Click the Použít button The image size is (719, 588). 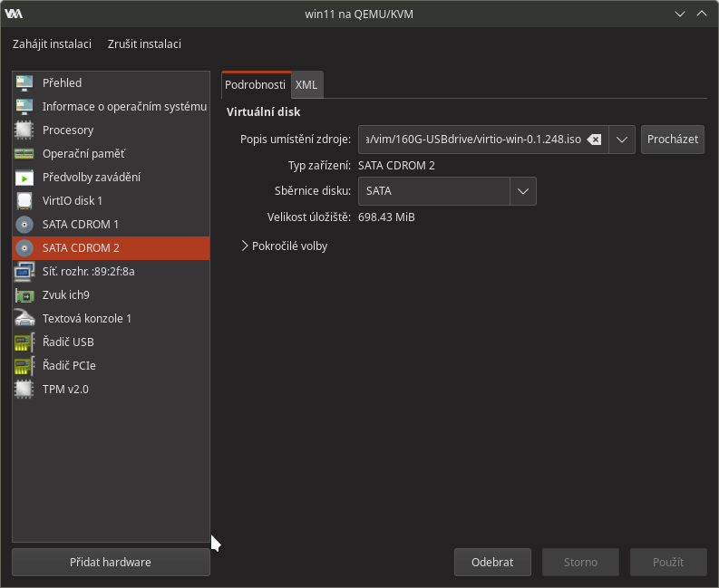pyautogui.click(x=668, y=563)
